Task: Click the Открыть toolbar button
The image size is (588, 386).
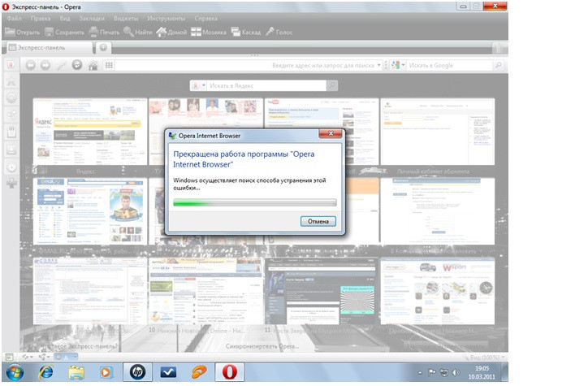Action: [22, 32]
